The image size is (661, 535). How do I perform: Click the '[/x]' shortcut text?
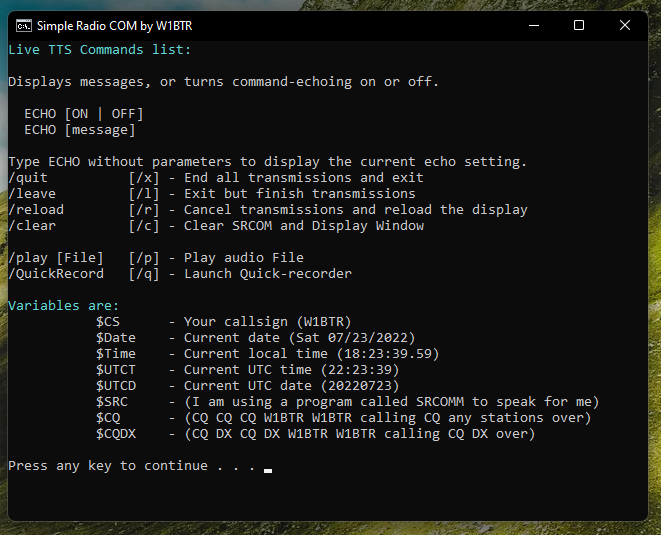(144, 178)
